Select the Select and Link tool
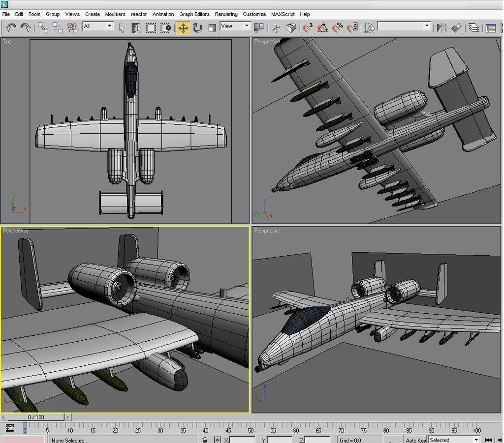Screen dimensions: 504x443 42,28
